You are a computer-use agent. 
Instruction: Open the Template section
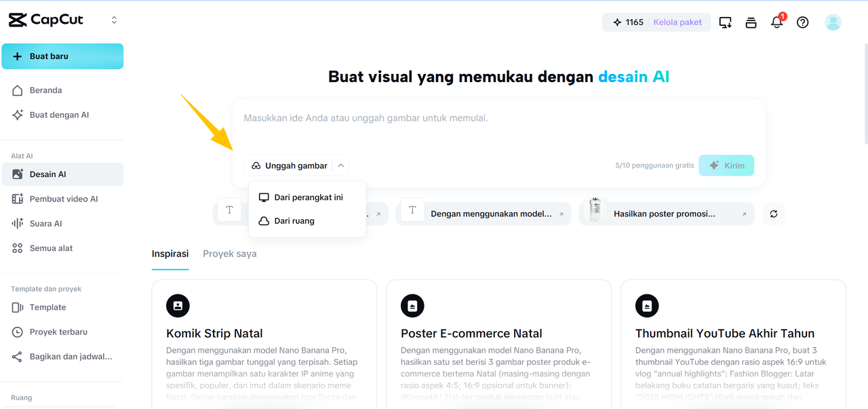click(x=48, y=307)
